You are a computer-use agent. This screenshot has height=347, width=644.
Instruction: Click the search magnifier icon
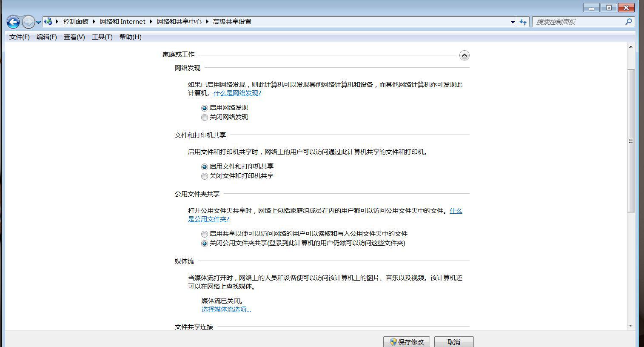(628, 22)
